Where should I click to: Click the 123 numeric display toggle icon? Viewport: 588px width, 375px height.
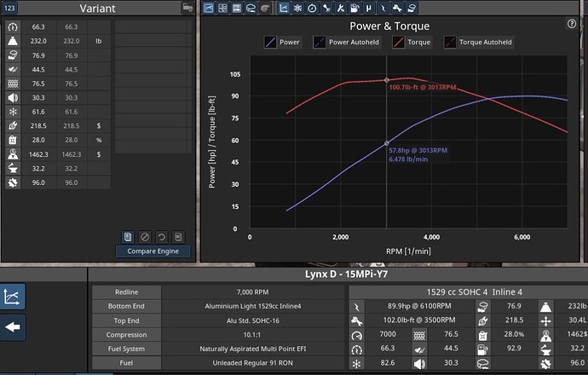[9, 8]
